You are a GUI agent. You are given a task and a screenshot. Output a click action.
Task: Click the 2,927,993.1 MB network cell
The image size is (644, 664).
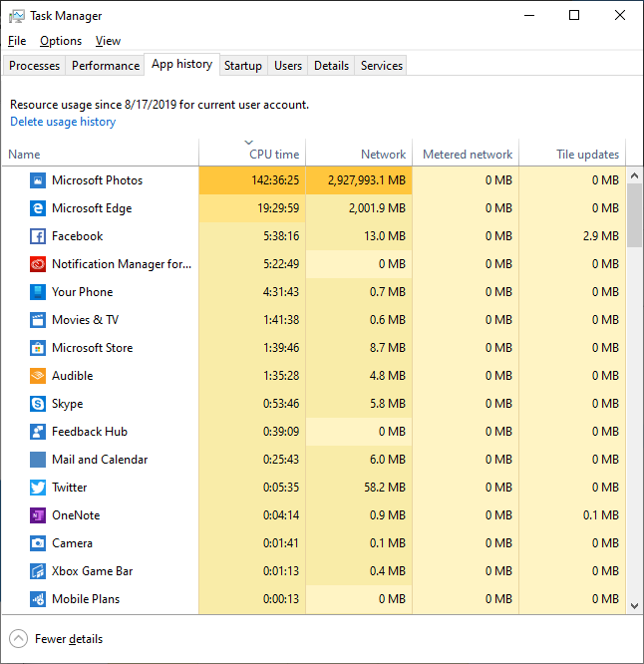point(359,180)
